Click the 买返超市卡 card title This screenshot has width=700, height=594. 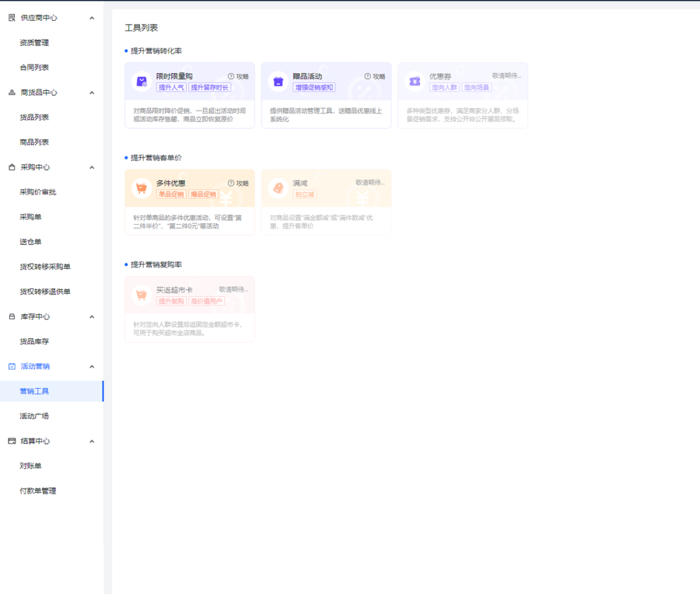tap(174, 290)
